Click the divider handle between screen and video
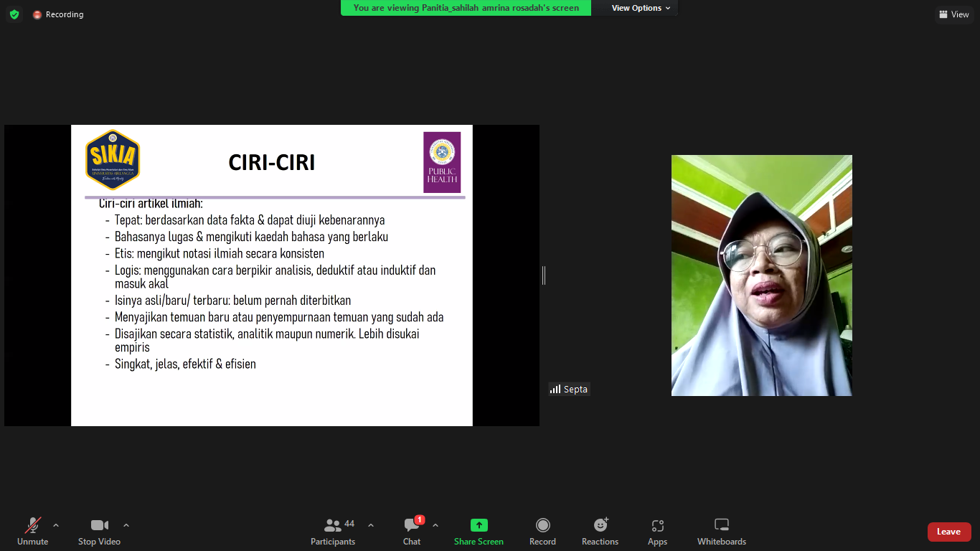This screenshot has height=551, width=980. click(x=544, y=275)
